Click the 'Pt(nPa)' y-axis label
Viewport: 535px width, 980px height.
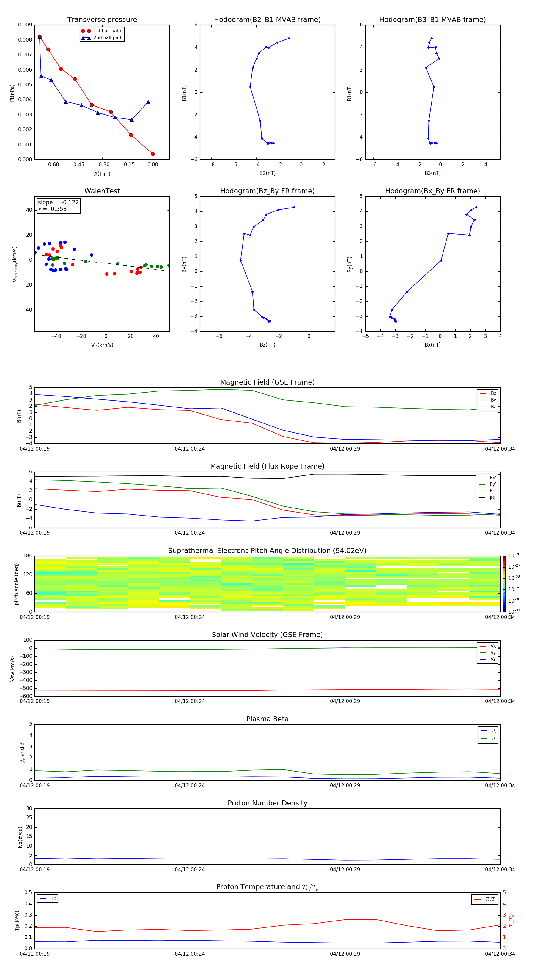pyautogui.click(x=12, y=92)
